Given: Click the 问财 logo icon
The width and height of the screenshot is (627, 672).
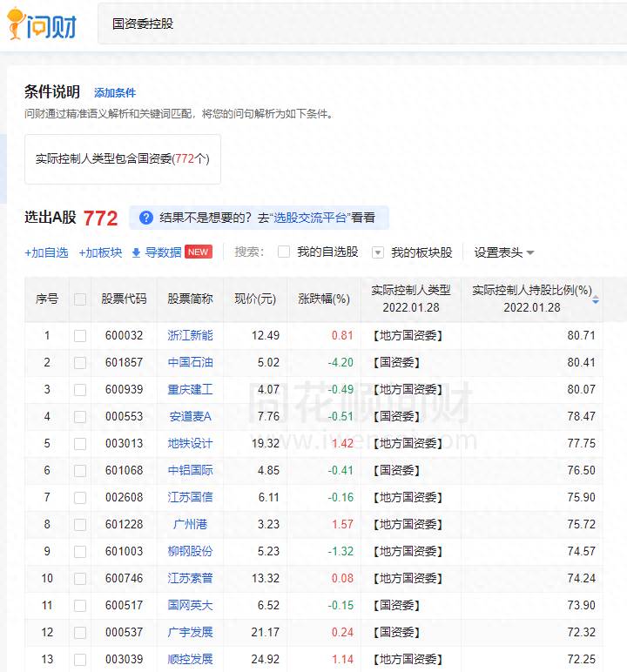Looking at the screenshot, I should (42, 24).
